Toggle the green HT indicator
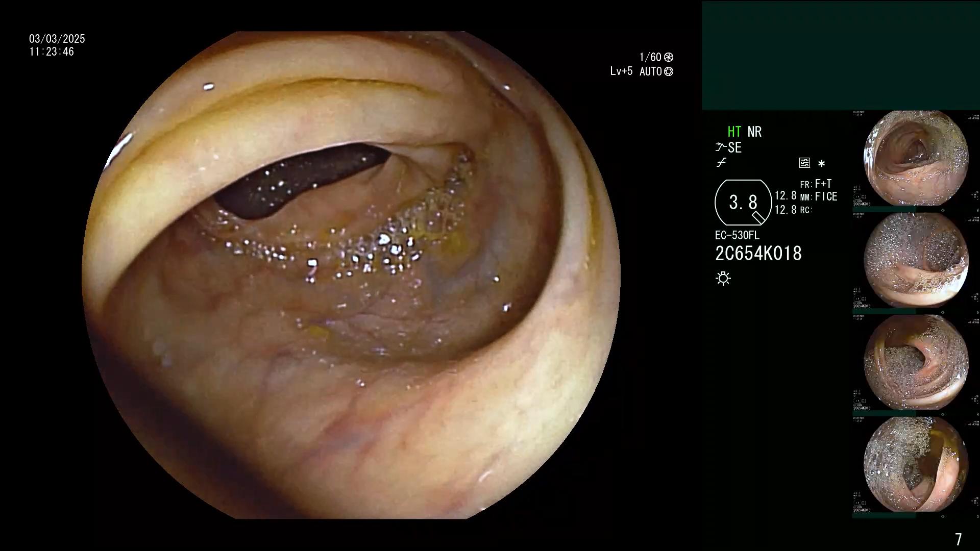This screenshot has width=980, height=551. pos(734,132)
